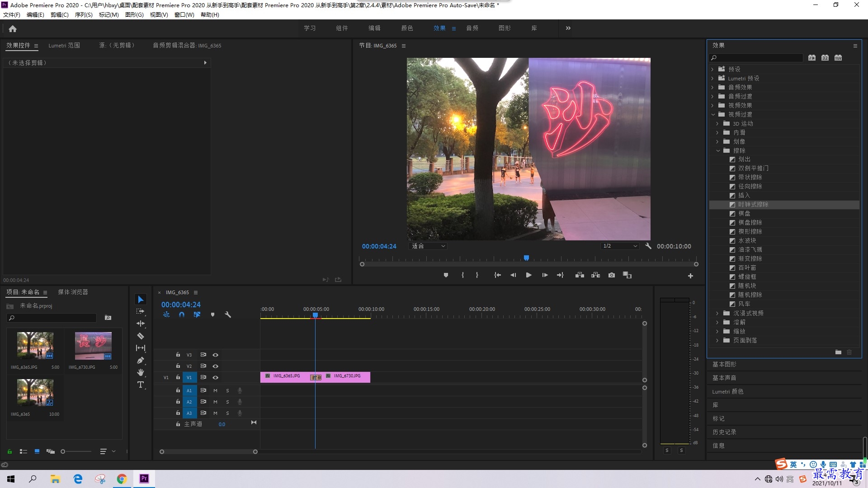Open the 适合 zoom level dropdown
This screenshot has height=488, width=868.
click(428, 246)
